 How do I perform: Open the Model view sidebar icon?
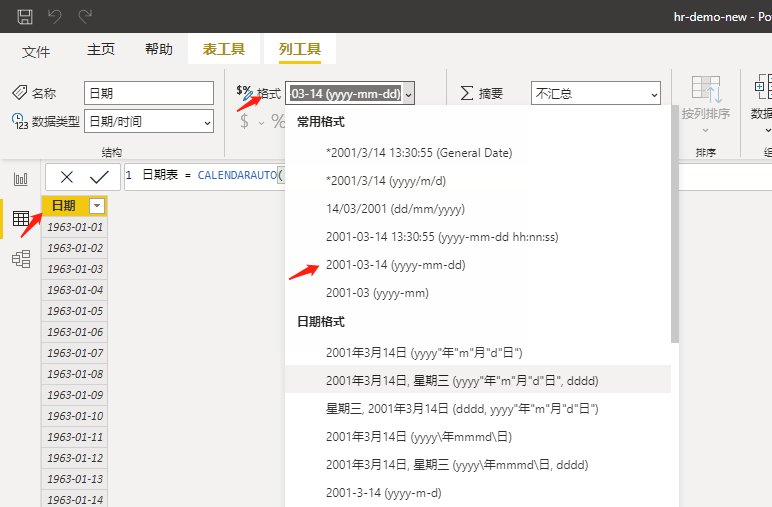click(20, 259)
